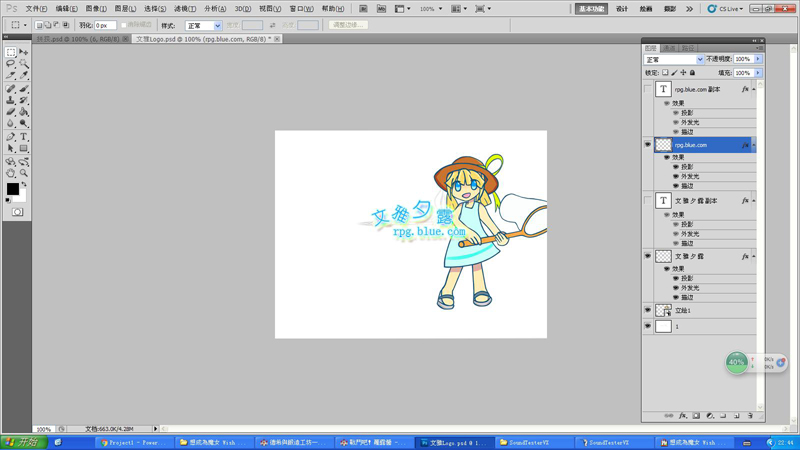Image resolution: width=800 pixels, height=450 pixels.
Task: Open the add layer style fx menu
Action: (x=683, y=416)
